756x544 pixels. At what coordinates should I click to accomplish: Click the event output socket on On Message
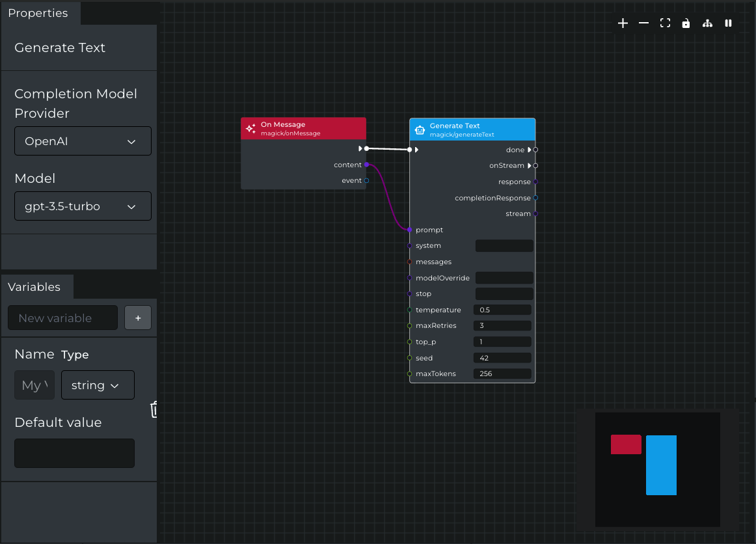(366, 180)
